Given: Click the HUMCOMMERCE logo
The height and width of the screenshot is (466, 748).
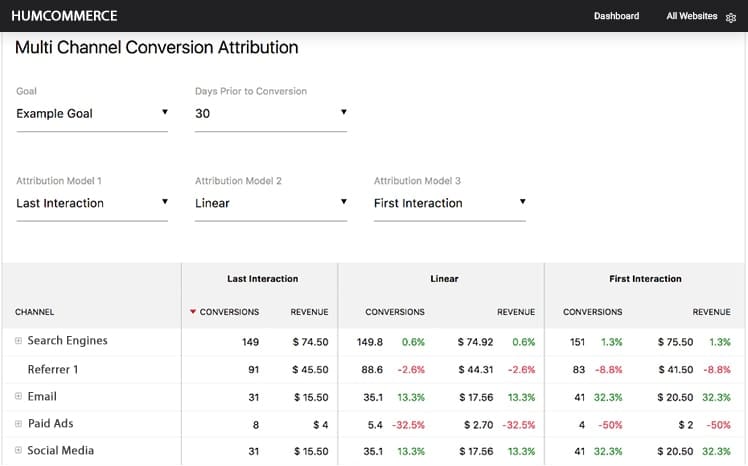Looking at the screenshot, I should 64,16.
